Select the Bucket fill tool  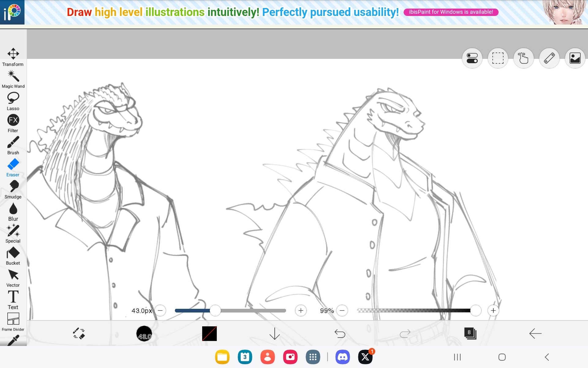(13, 255)
